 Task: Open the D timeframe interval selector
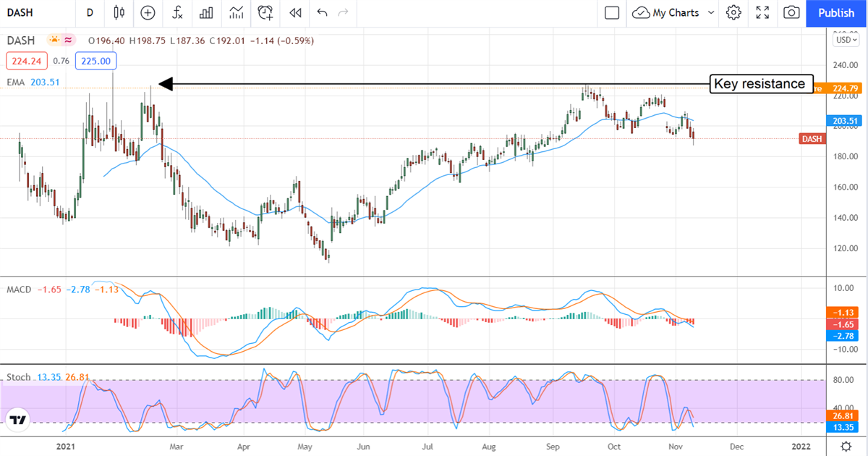pos(90,12)
